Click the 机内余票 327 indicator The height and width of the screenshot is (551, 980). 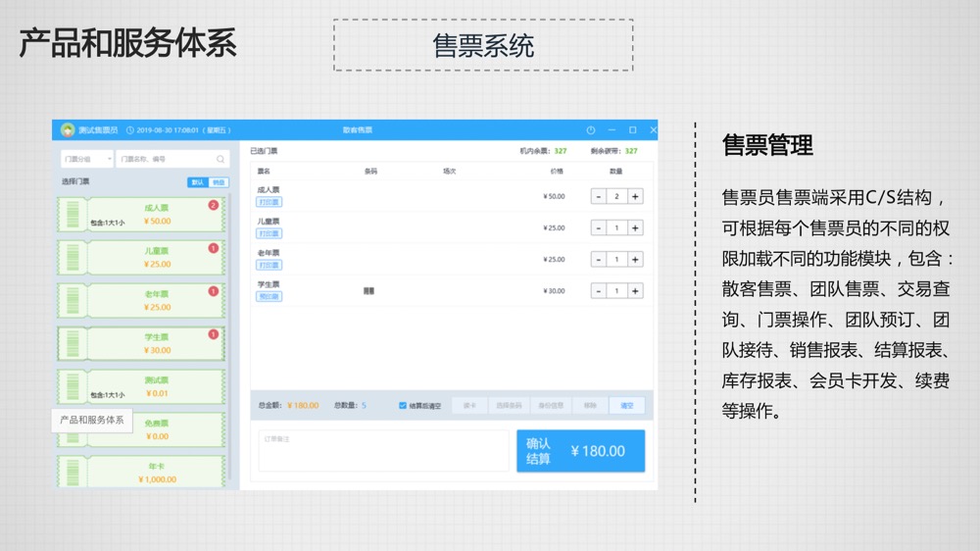tap(543, 151)
